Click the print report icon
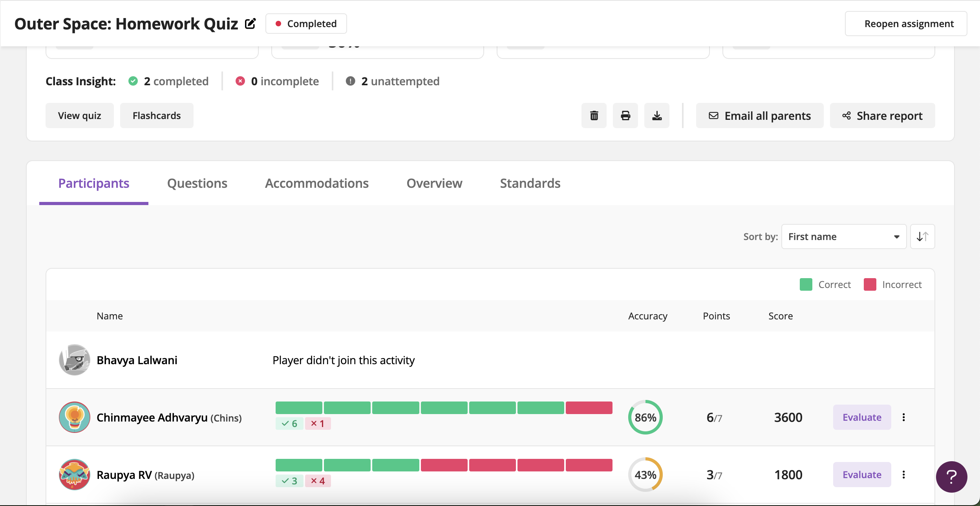 tap(625, 115)
